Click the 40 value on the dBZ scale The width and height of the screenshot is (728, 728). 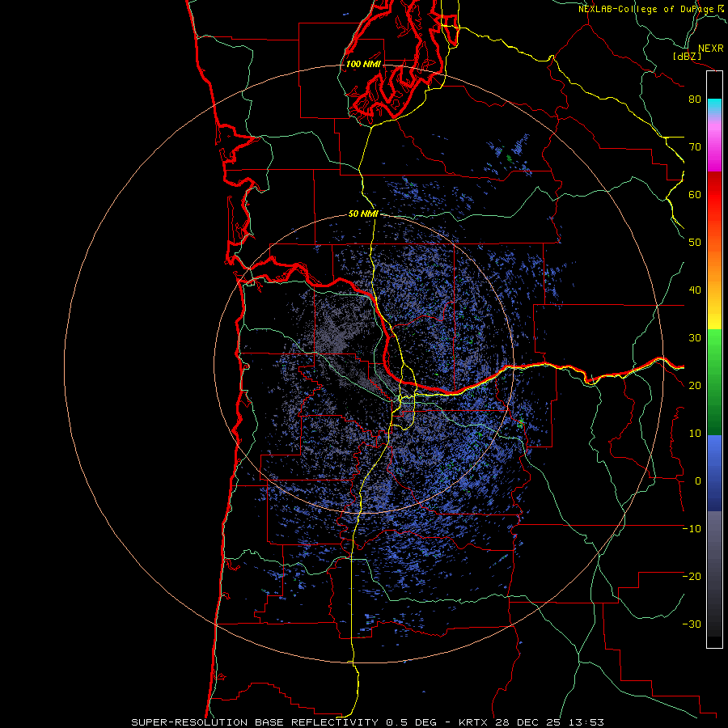695,290
